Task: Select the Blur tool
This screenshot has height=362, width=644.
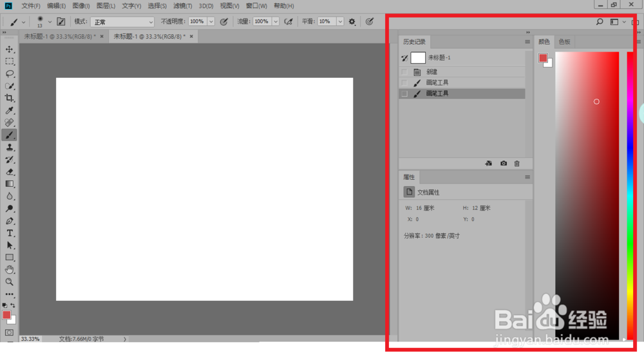Action: [9, 196]
